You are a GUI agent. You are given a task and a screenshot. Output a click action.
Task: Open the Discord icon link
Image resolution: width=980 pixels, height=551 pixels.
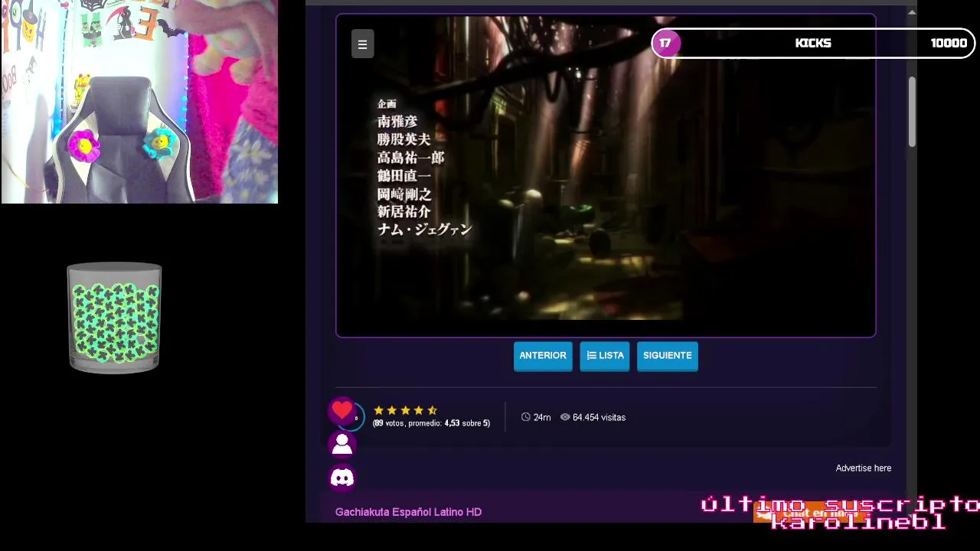click(342, 478)
